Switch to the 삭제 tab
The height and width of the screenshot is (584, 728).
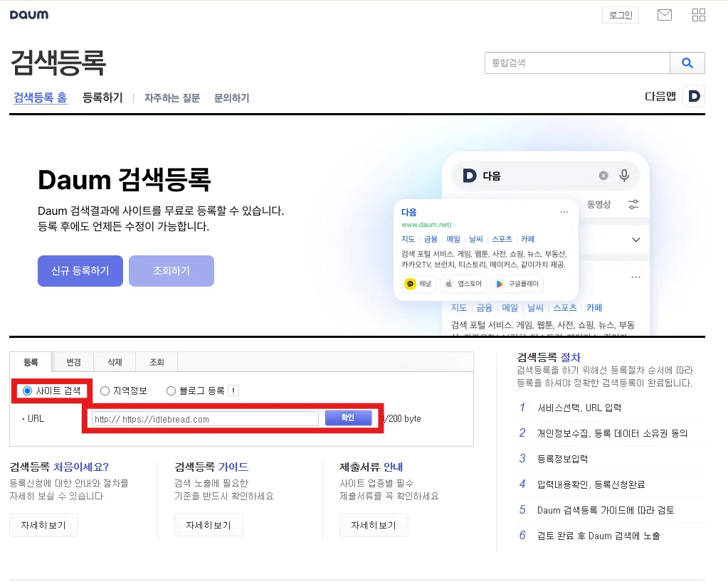click(x=115, y=362)
